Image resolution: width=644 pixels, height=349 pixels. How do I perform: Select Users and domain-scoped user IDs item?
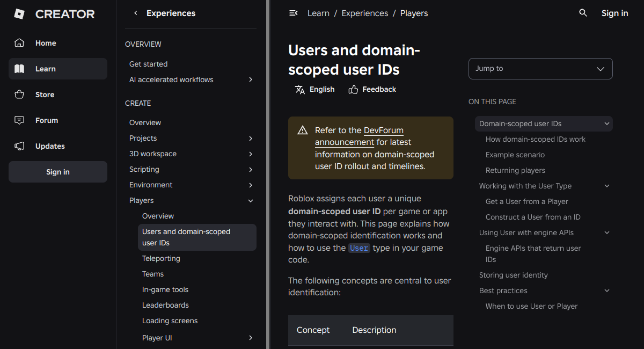click(197, 237)
